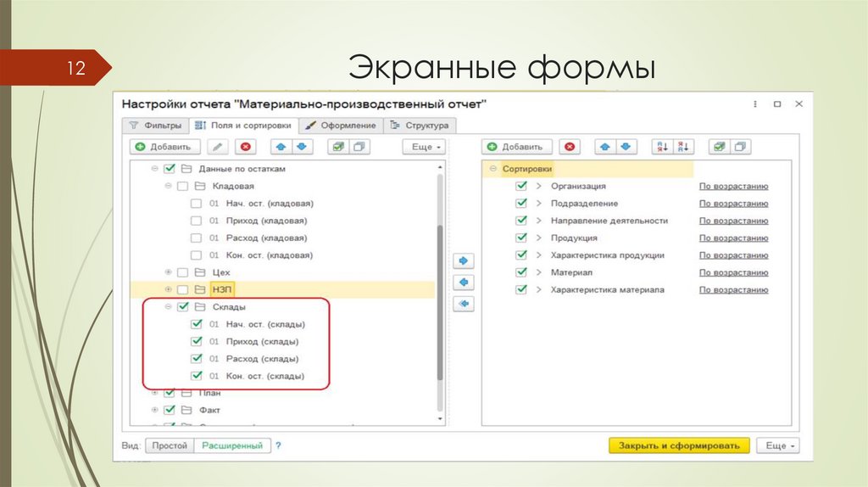Screen dimensions: 868x487
Task: Switch to the Оформление tab
Action: (x=341, y=126)
